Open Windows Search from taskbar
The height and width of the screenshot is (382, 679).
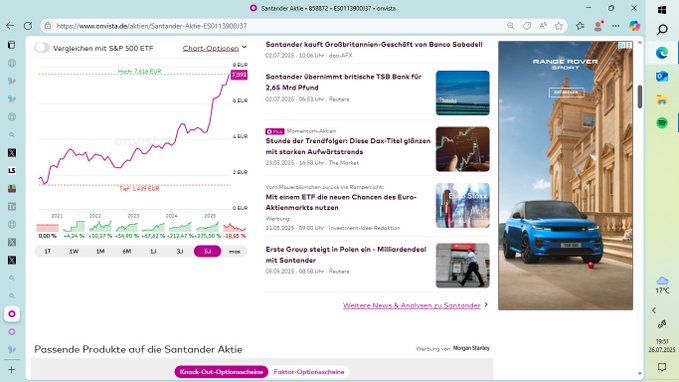point(662,29)
